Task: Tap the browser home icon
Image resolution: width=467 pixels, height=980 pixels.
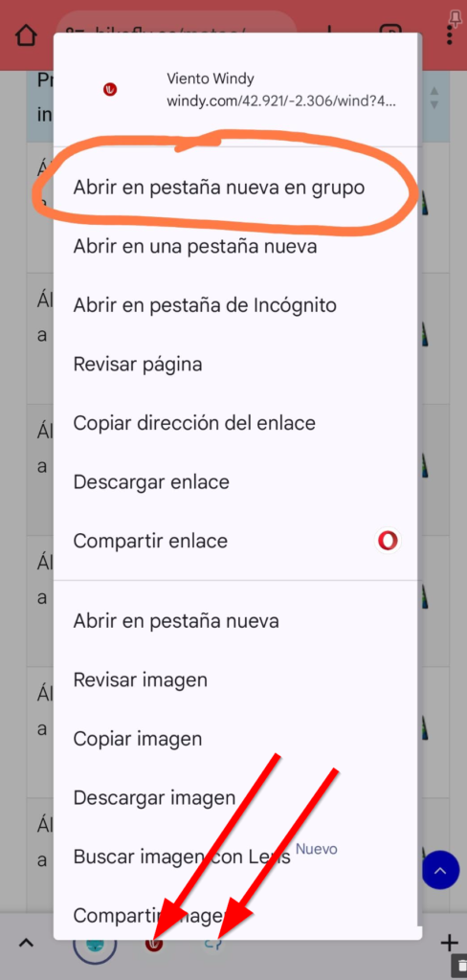Action: [26, 35]
